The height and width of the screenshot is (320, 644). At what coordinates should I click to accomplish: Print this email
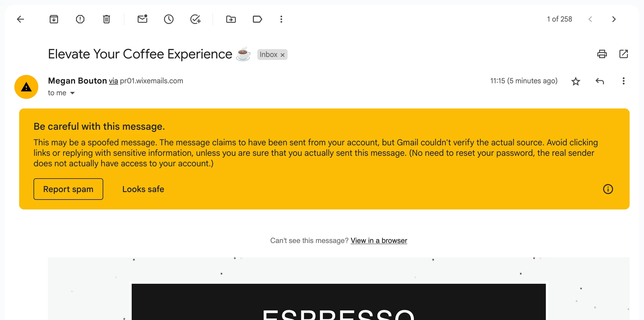pos(602,54)
